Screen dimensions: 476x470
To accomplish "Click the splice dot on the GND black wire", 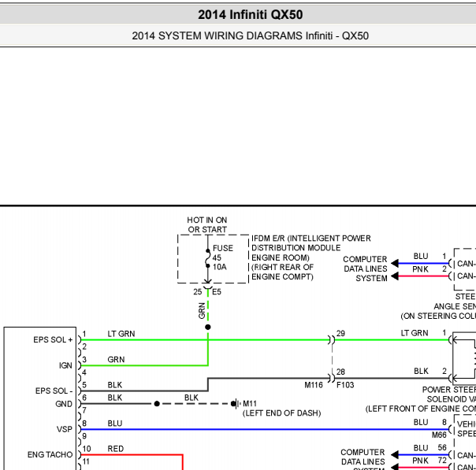I will [x=157, y=404].
